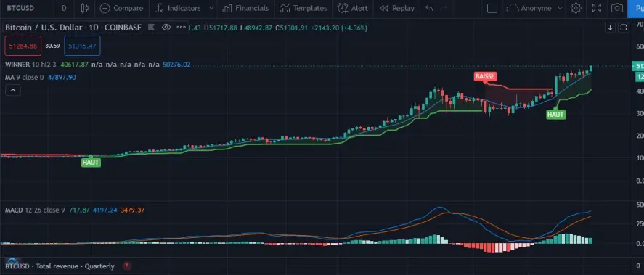
Task: Click the red alert icon beside Quarterly
Action: pyautogui.click(x=127, y=266)
